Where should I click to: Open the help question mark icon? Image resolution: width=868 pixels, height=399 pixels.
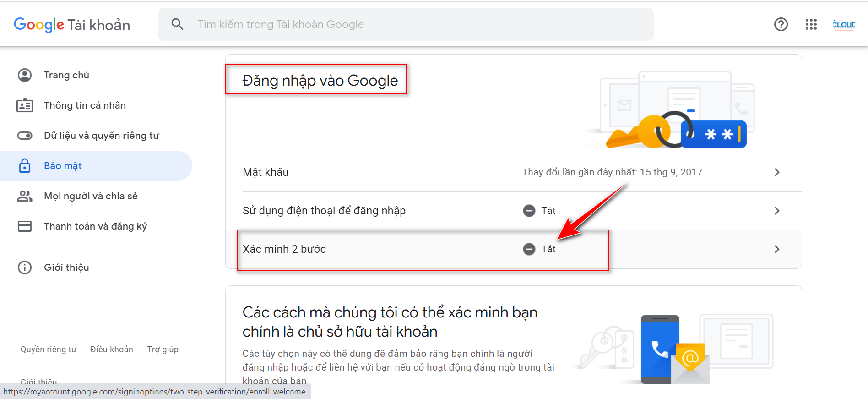[781, 24]
